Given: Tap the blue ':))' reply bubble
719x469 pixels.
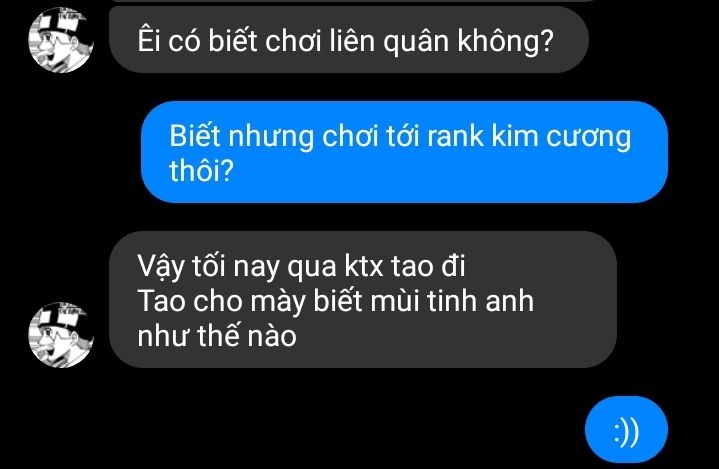Looking at the screenshot, I should coord(626,430).
